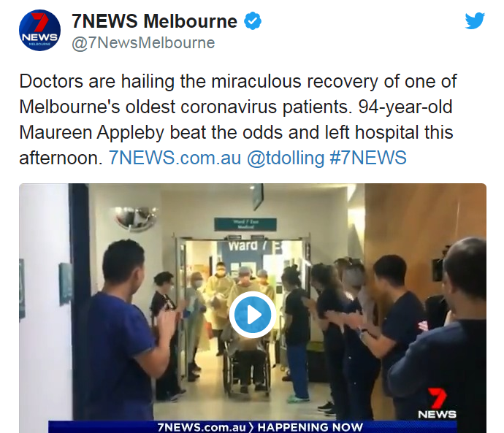This screenshot has width=504, height=433.
Task: Click the word 'Doctors' in the tweet
Action: pyautogui.click(x=51, y=81)
